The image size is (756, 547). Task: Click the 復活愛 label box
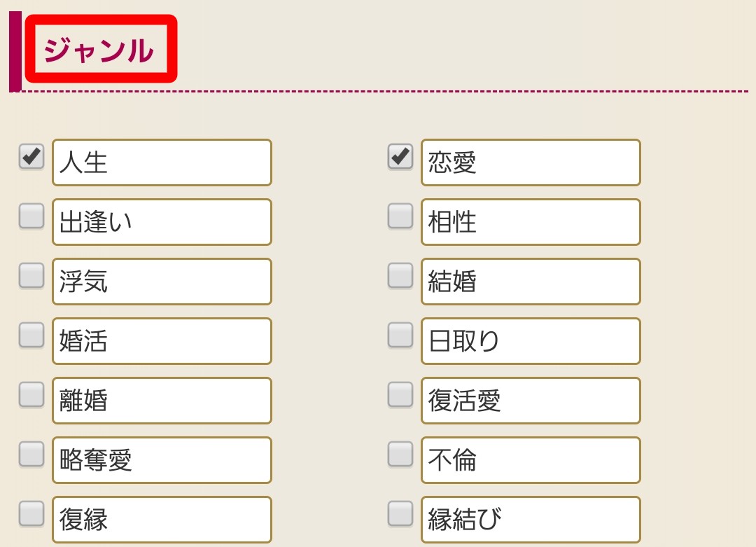pyautogui.click(x=531, y=401)
